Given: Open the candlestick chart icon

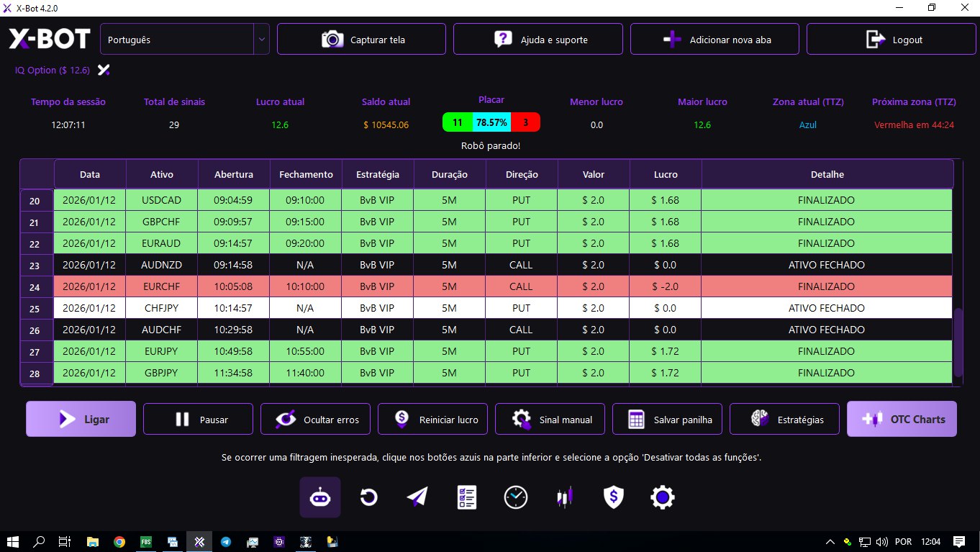Looking at the screenshot, I should (565, 497).
